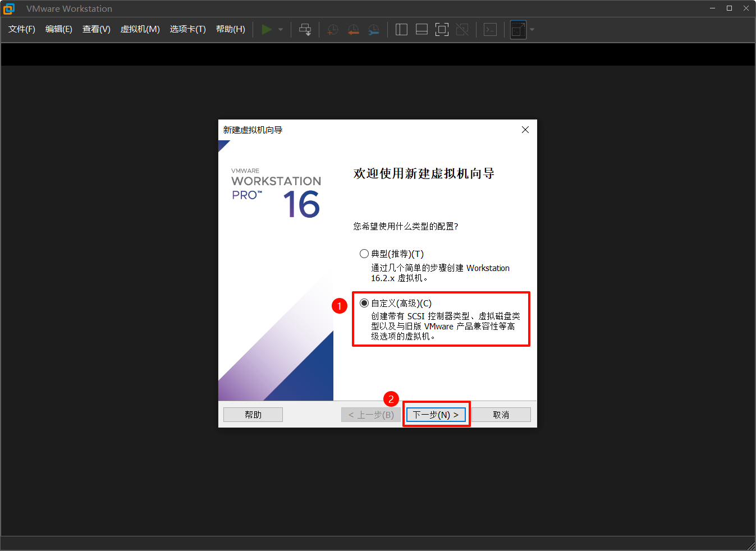This screenshot has height=551, width=756.
Task: Toggle the library sidebar panel icon
Action: coord(401,29)
